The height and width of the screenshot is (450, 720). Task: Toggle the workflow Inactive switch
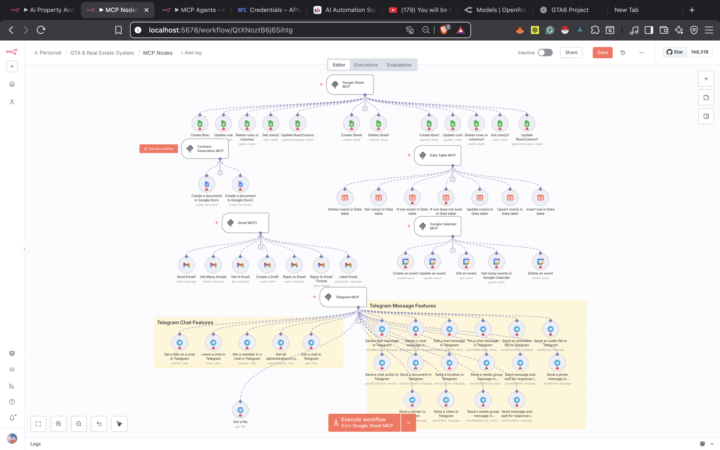point(545,52)
